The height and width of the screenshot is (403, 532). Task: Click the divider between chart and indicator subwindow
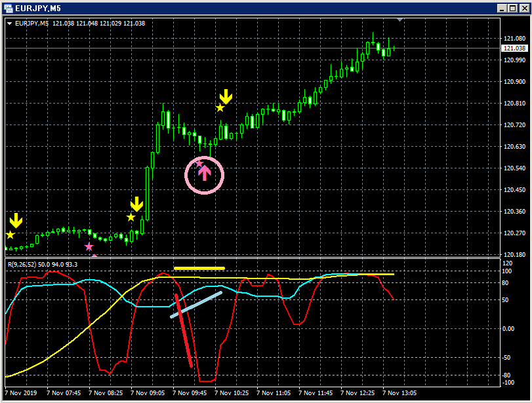(x=253, y=258)
